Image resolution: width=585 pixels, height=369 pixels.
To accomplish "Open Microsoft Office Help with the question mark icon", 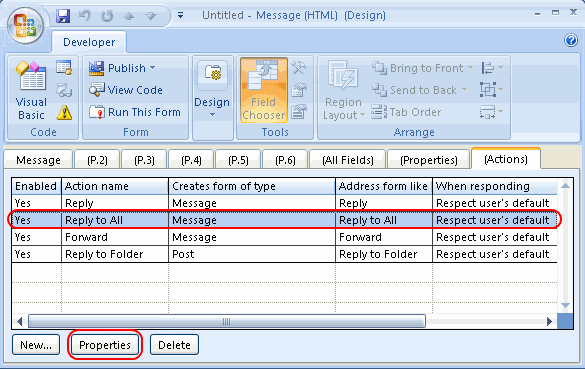I will [571, 40].
